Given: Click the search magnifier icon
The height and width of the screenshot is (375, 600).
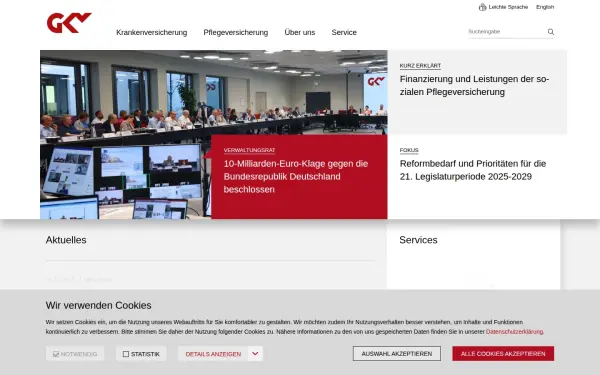Looking at the screenshot, I should [x=551, y=32].
